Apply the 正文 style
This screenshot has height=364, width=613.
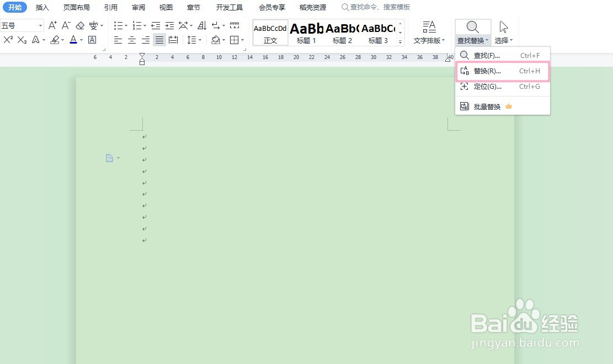270,33
